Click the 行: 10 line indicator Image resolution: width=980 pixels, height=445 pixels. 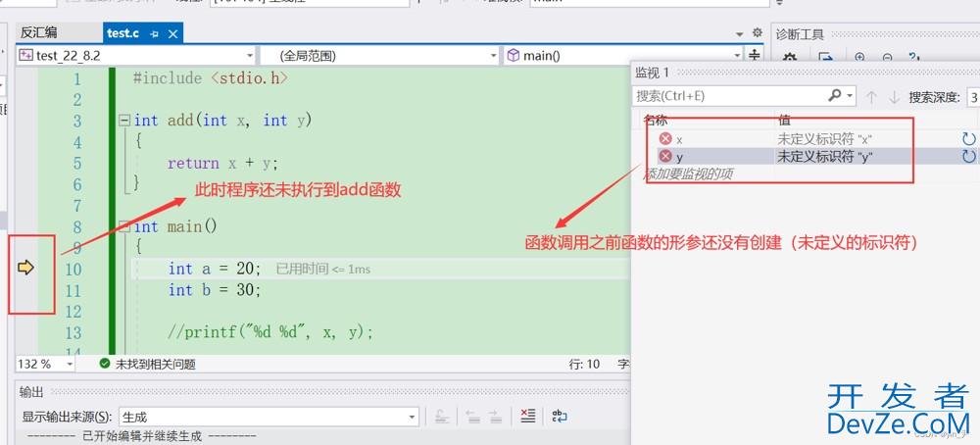584,364
